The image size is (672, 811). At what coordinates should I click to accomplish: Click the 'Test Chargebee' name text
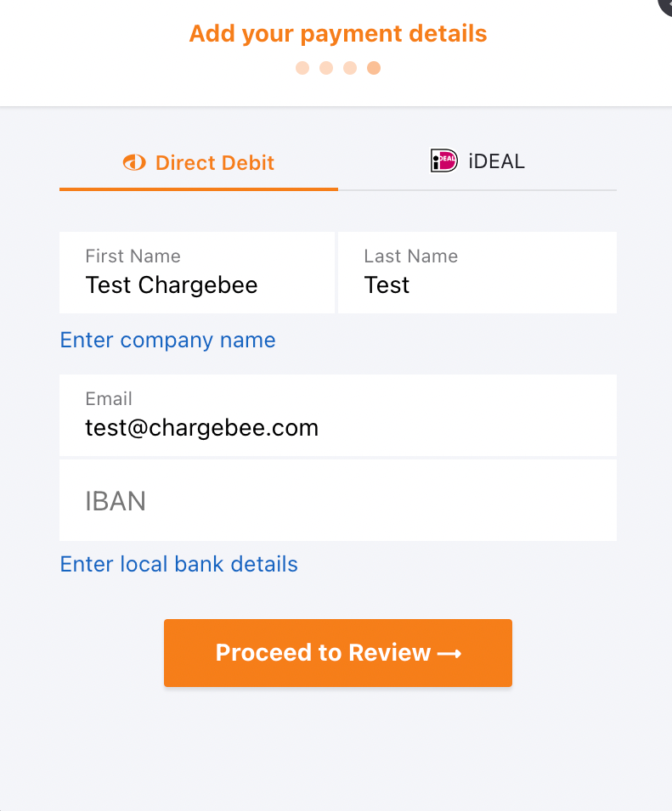[x=172, y=285]
